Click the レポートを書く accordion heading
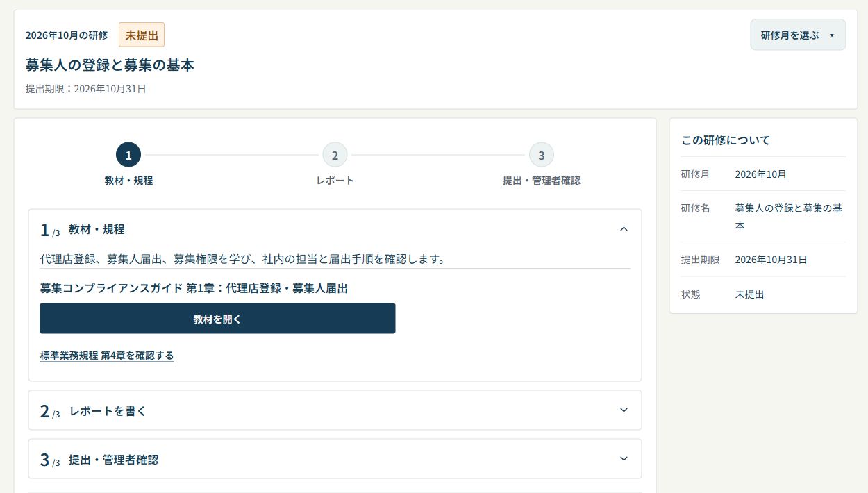 click(x=108, y=410)
